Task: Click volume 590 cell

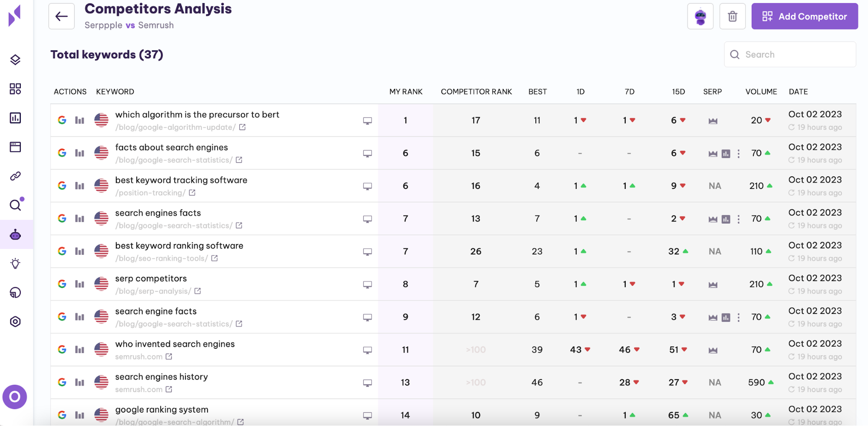Action: pos(756,383)
